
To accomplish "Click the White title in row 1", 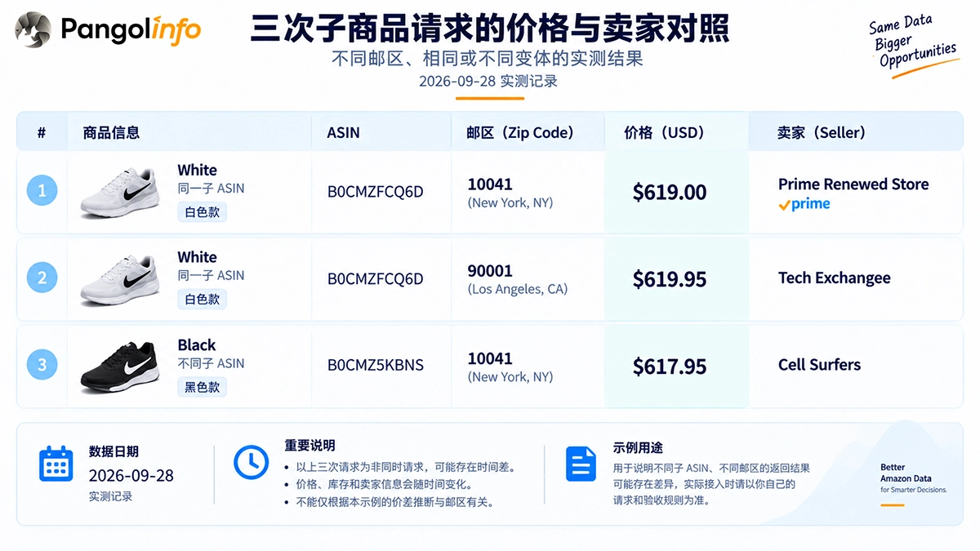I will pyautogui.click(x=198, y=171).
